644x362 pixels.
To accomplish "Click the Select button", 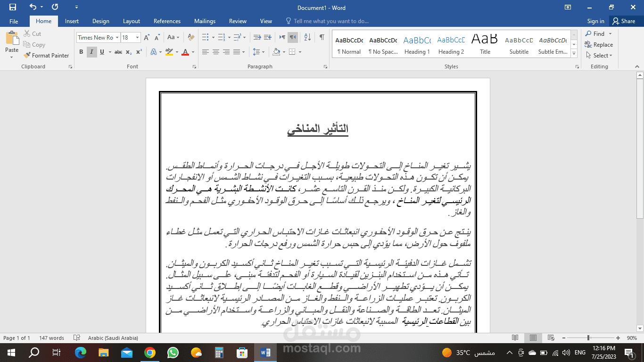I will pyautogui.click(x=599, y=56).
